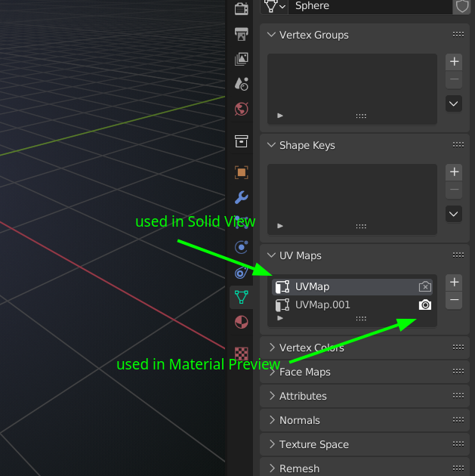
Task: Collapse the Shape Keys panel
Action: [271, 145]
